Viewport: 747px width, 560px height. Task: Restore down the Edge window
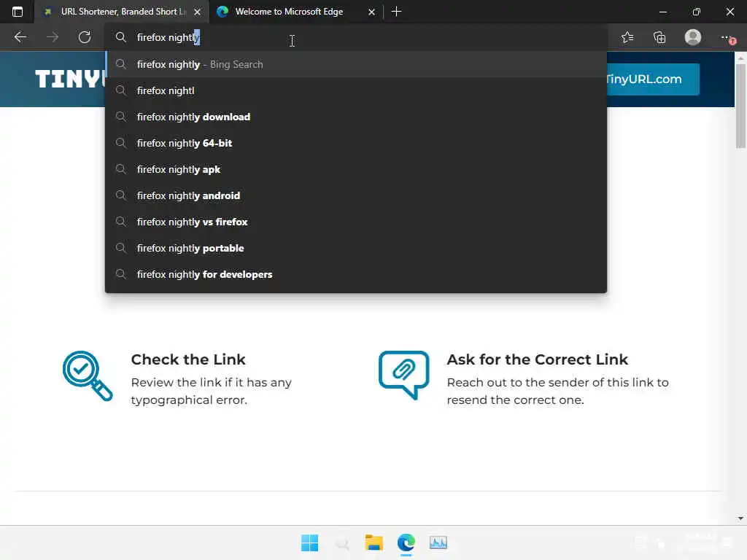[x=696, y=12]
